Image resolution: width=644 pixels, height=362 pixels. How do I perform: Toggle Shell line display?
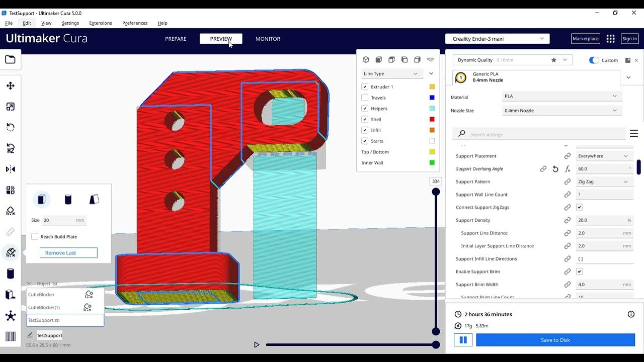[x=365, y=119]
